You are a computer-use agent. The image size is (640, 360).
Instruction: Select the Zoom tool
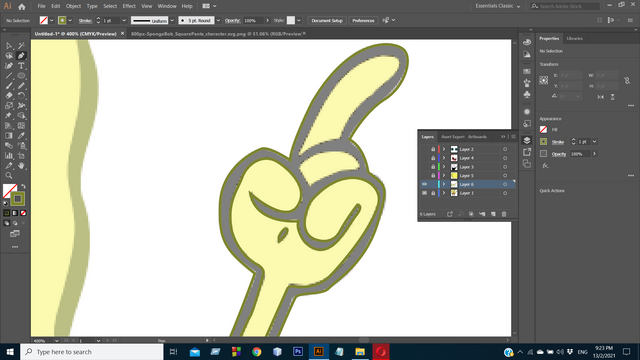point(9,176)
